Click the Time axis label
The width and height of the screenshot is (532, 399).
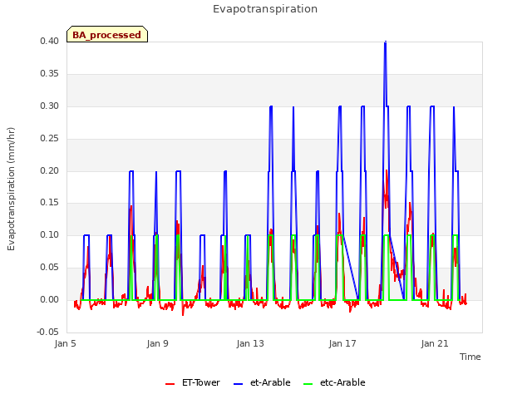(470, 357)
